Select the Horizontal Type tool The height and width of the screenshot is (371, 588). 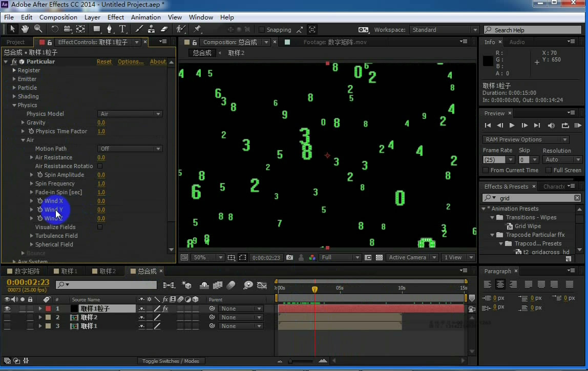click(x=122, y=29)
